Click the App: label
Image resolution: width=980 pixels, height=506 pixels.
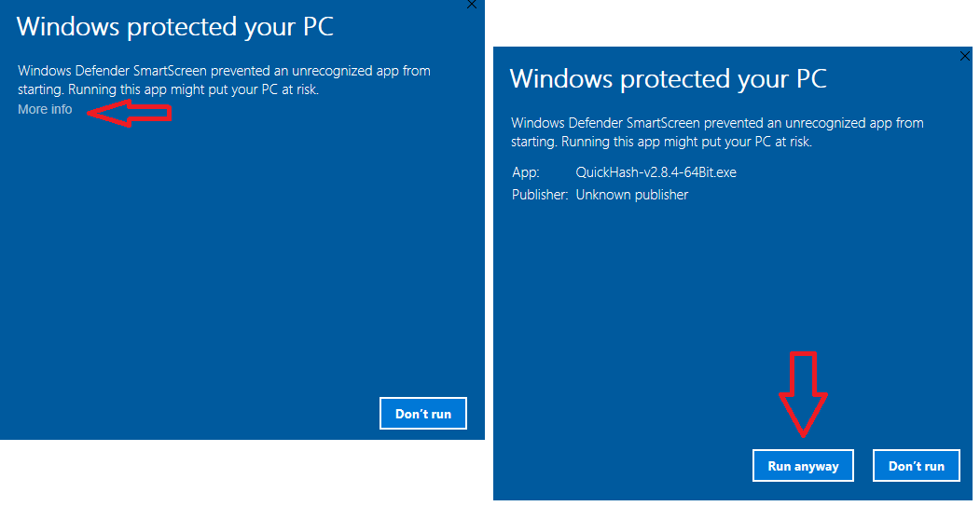(525, 172)
